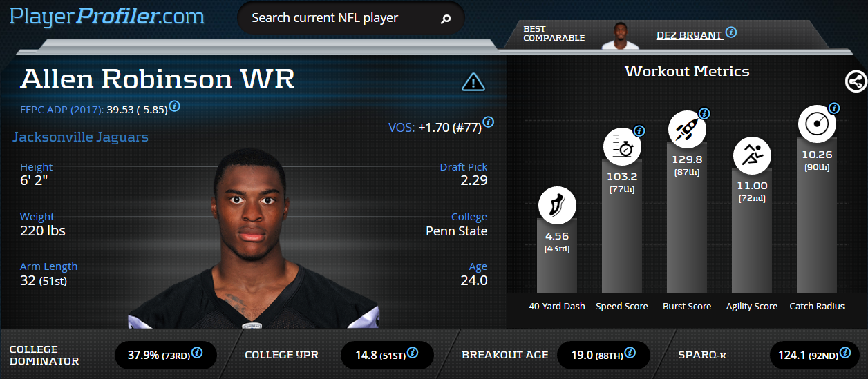Click the Catch Radius target icon
Viewport: 868px width, 379px height.
click(x=817, y=124)
